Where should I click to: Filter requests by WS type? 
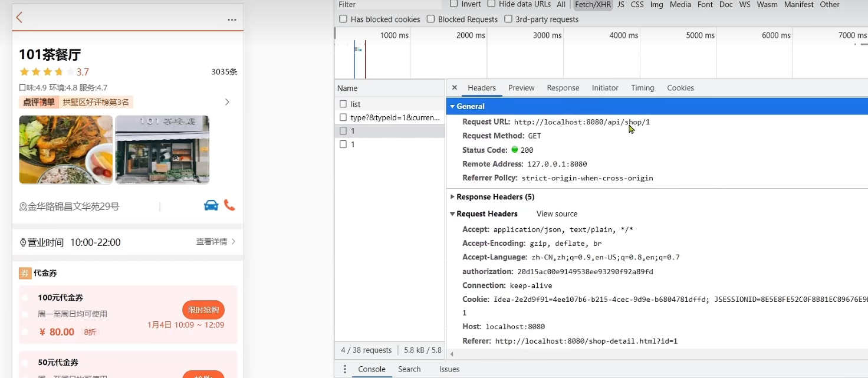[x=745, y=5]
